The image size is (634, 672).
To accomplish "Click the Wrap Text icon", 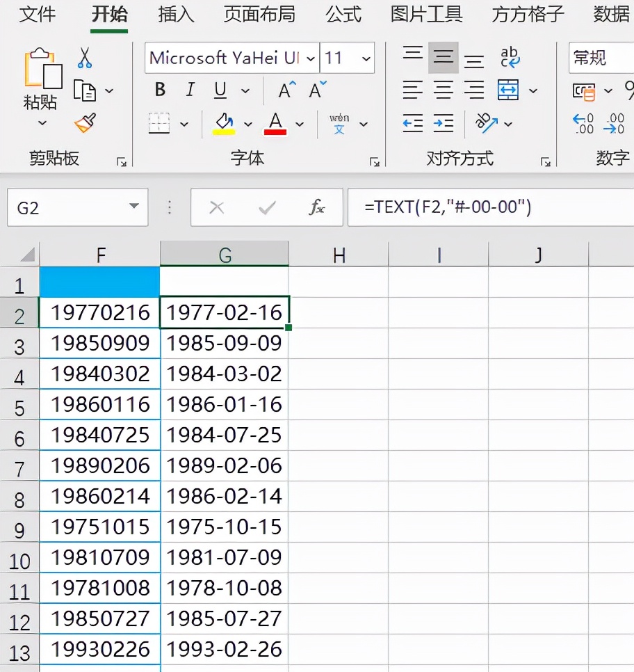I will tap(511, 57).
